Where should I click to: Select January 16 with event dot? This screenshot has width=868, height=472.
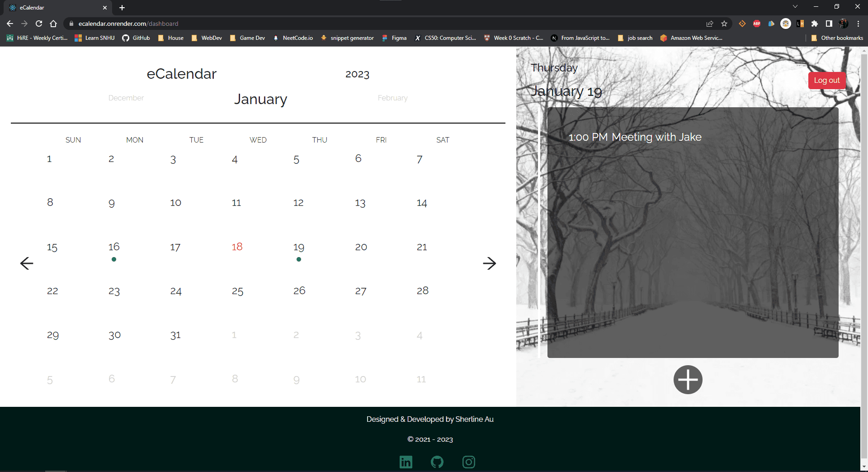click(x=114, y=247)
